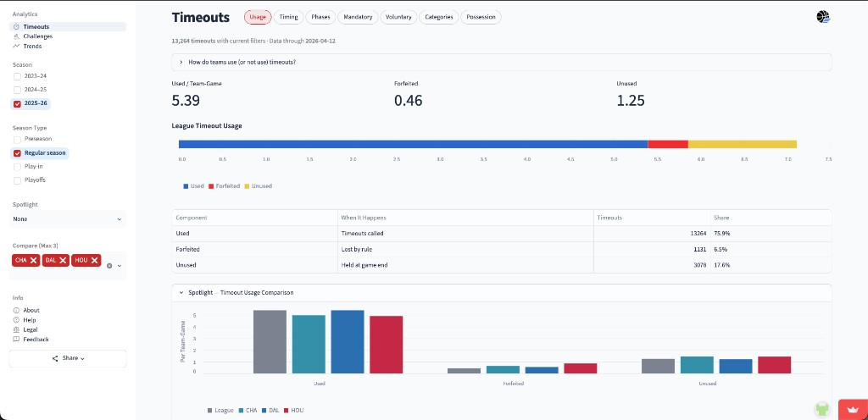The height and width of the screenshot is (420, 868).
Task: Switch to the Categories tab
Action: 439,17
